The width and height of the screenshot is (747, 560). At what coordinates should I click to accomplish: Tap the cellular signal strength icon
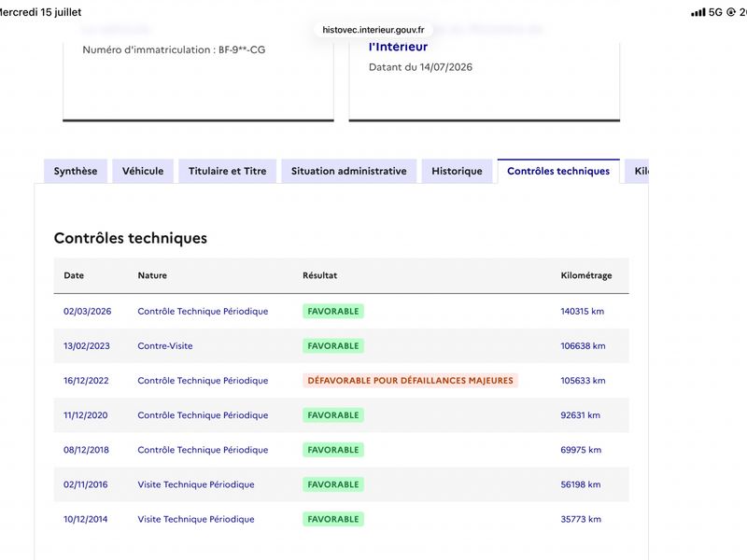(x=698, y=12)
